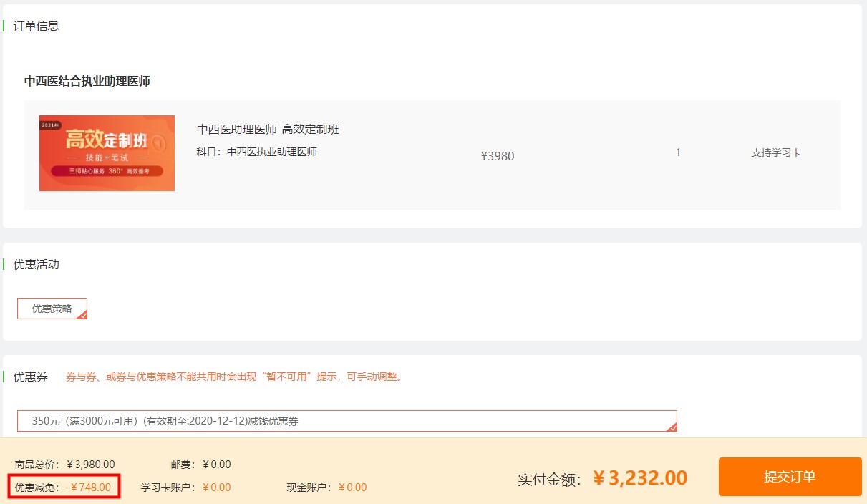Select the 350元 减钱优惠券 coupon
This screenshot has width=867, height=504.
(x=347, y=421)
